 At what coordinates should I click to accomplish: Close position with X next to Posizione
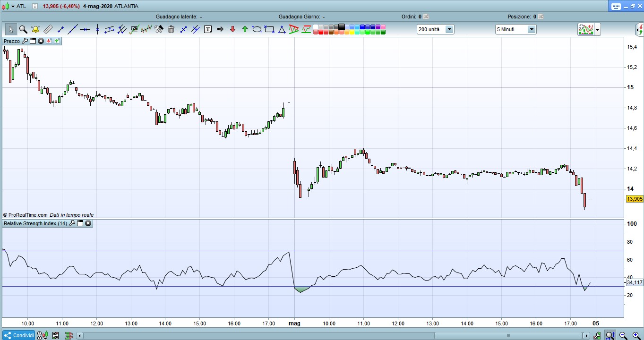(x=541, y=17)
